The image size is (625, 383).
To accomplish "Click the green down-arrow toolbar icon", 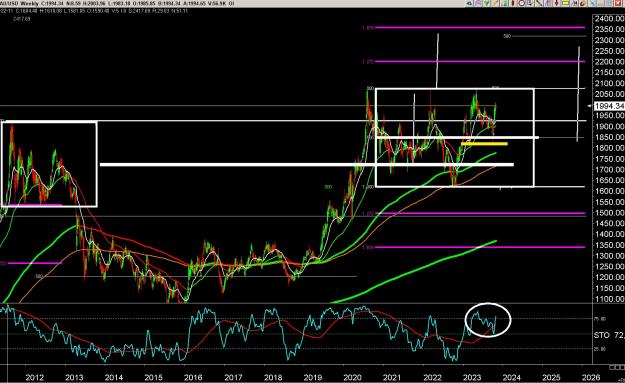I will coord(487,3).
